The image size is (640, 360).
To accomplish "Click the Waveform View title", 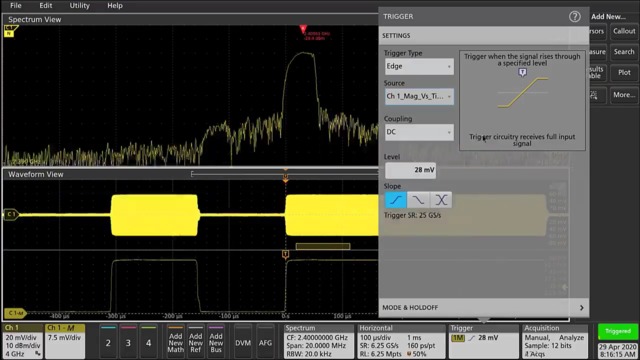I will [x=36, y=174].
